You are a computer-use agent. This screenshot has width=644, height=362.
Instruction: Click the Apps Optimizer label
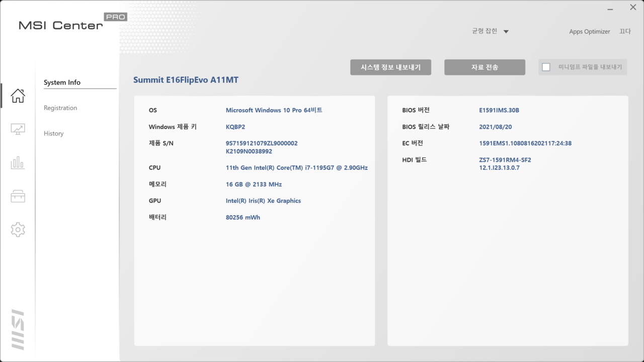tap(589, 32)
